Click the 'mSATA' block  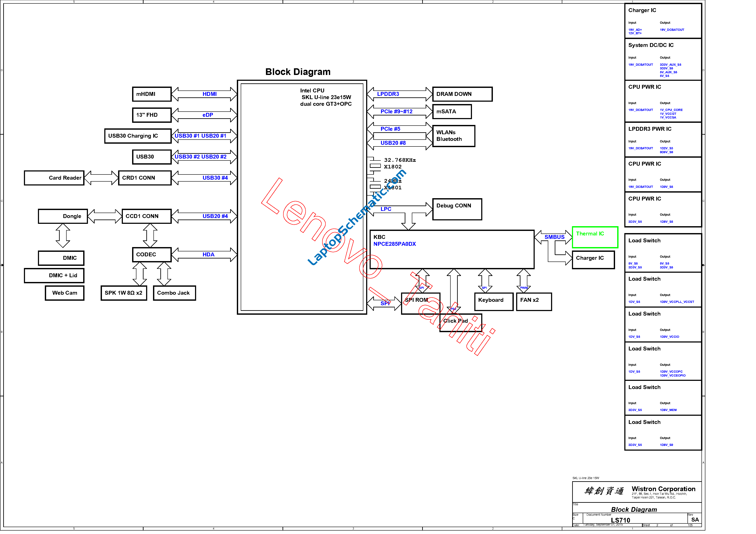(452, 112)
